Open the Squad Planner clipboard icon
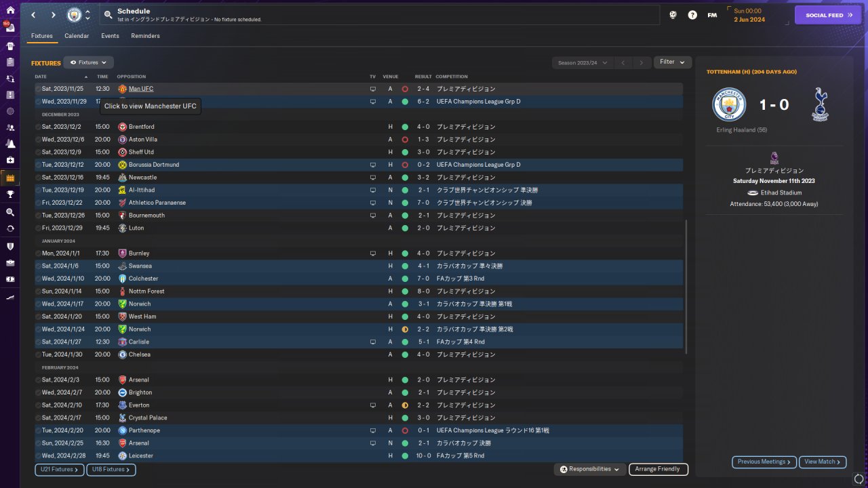The width and height of the screenshot is (868, 488). coord(10,62)
